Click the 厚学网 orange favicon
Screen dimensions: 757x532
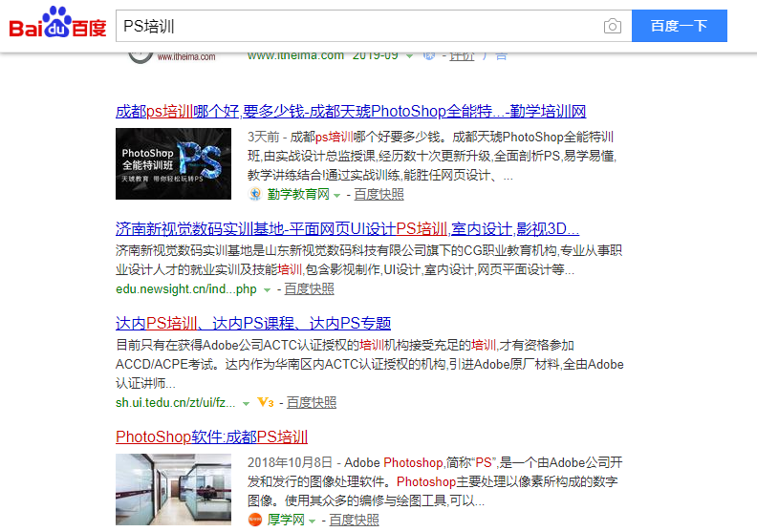[x=255, y=520]
